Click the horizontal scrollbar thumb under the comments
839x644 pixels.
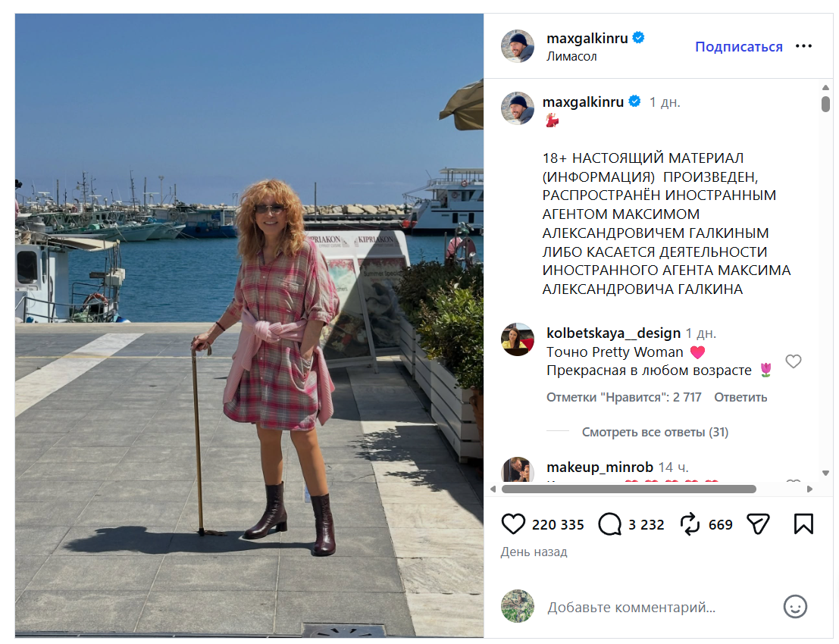(629, 489)
